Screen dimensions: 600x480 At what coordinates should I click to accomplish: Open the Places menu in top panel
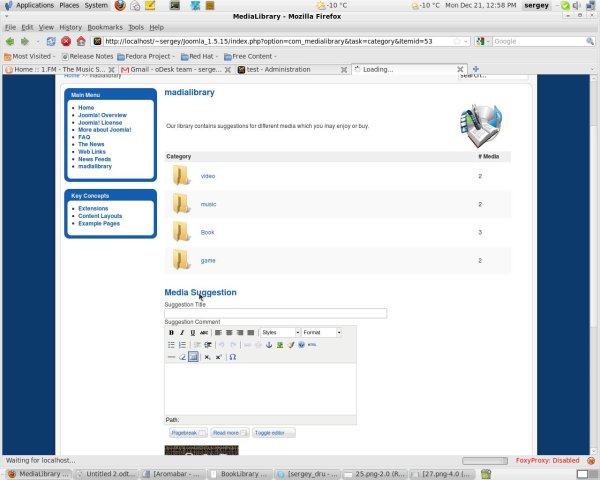(x=69, y=5)
